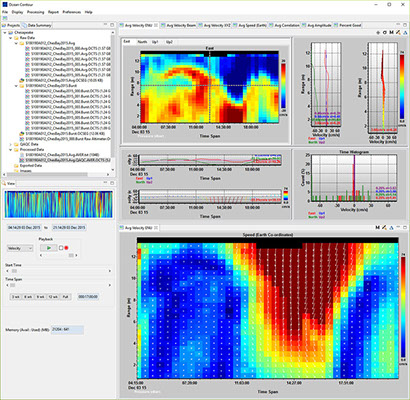410x400 pixels.
Task: Click the blue flask icon in lower plot toolbar
Action: [392, 228]
